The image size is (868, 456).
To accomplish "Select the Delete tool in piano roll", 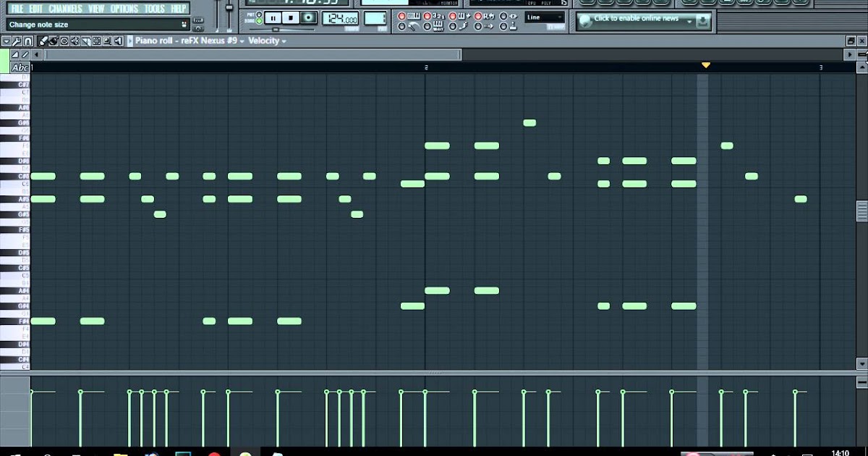I will (x=64, y=41).
